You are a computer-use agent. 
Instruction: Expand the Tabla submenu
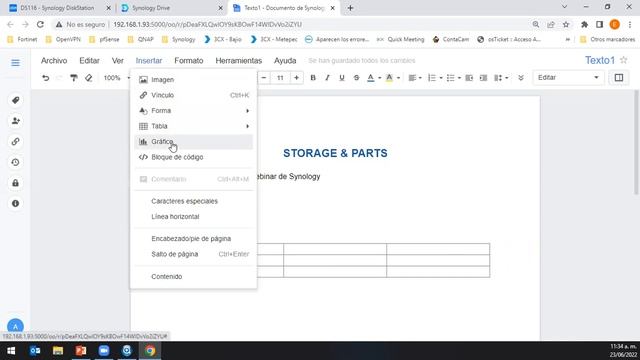point(193,126)
